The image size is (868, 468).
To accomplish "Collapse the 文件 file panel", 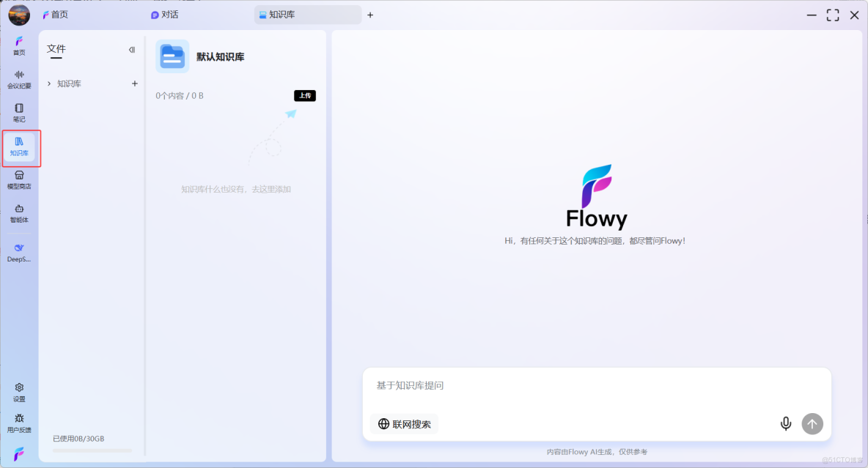I will tap(131, 49).
